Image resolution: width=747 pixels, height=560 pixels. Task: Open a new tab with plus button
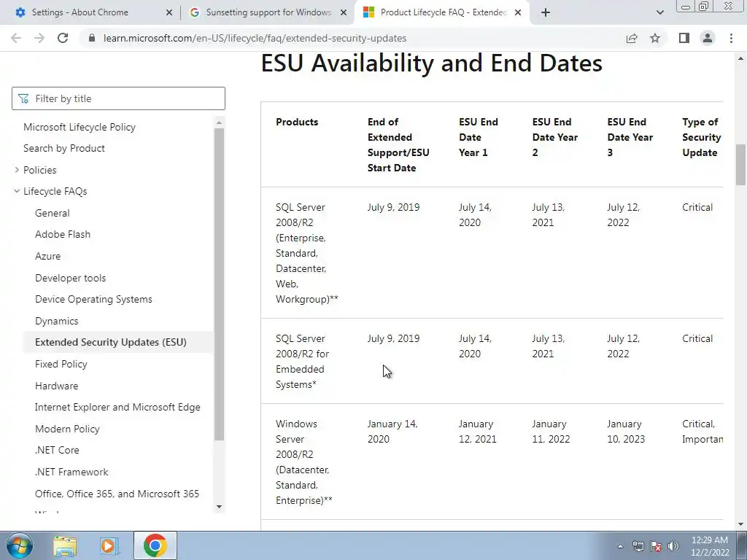click(546, 12)
